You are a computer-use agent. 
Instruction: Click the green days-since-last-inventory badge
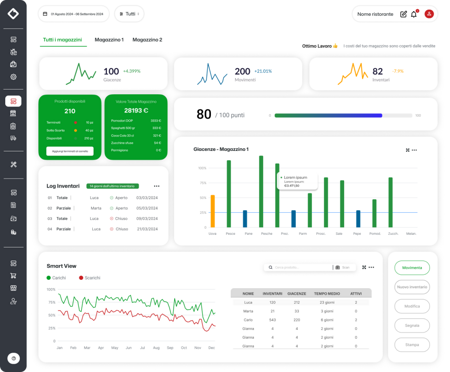113,186
